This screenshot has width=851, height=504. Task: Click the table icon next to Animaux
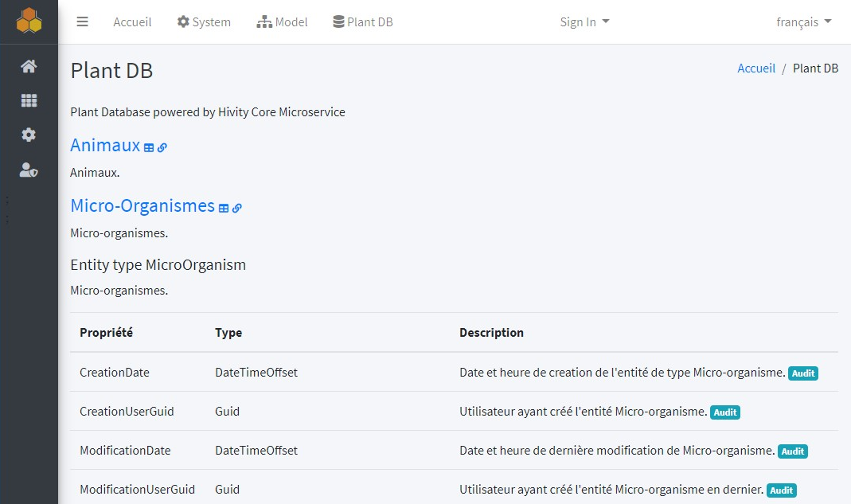coord(149,147)
